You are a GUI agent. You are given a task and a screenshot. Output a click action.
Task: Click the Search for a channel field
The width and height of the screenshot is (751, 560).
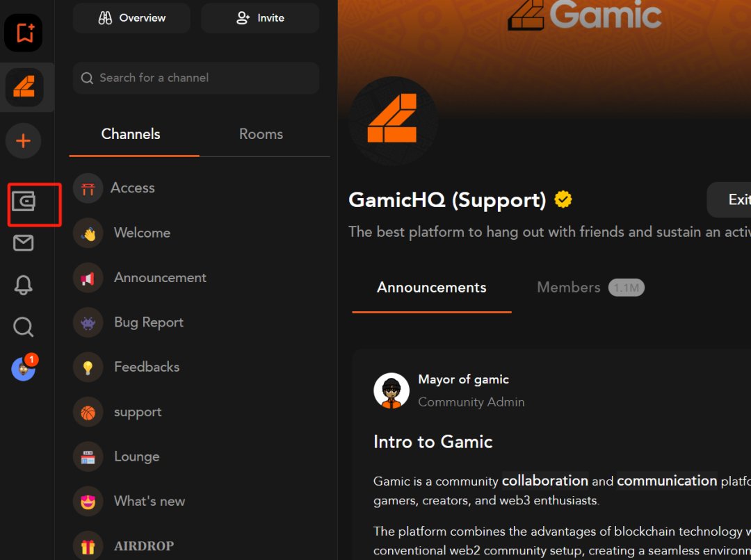pyautogui.click(x=196, y=78)
